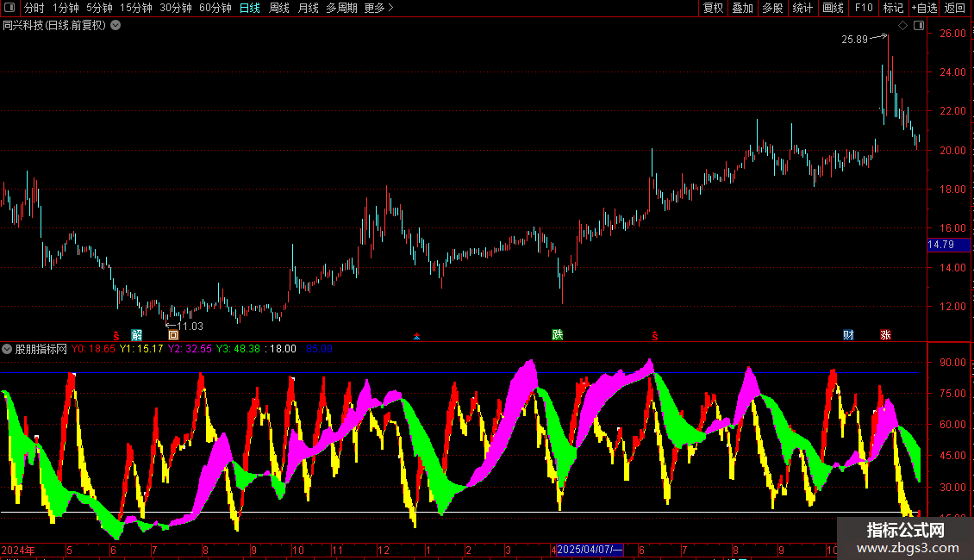974x560 pixels.
Task: Add stock via +自选 button
Action: [x=922, y=8]
